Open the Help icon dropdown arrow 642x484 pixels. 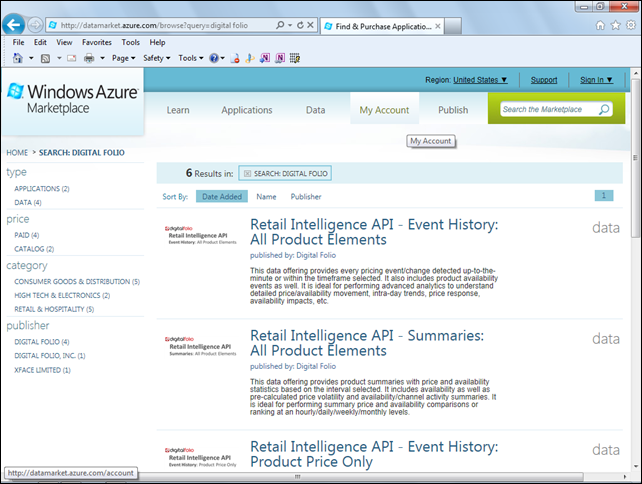223,58
